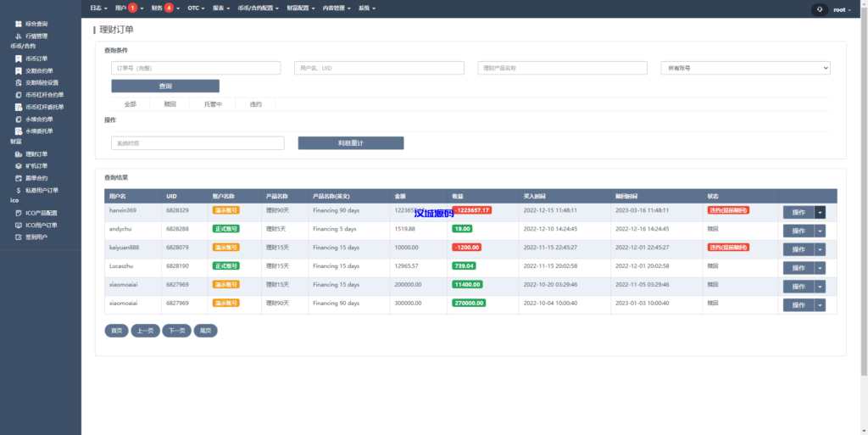Click the 查询 search button

[165, 86]
